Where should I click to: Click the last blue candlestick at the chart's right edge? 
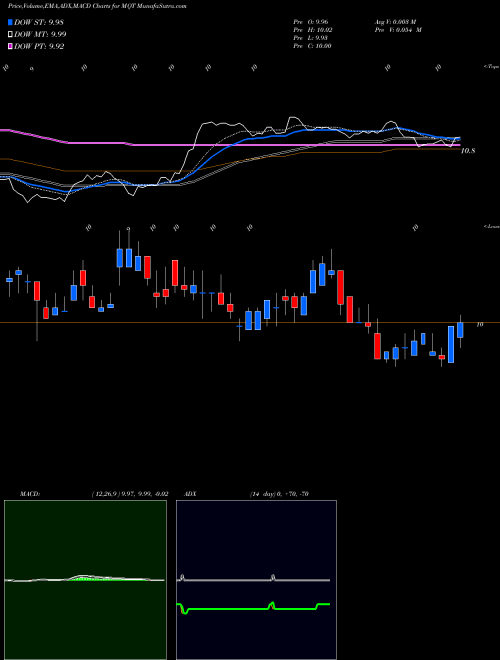coord(460,330)
